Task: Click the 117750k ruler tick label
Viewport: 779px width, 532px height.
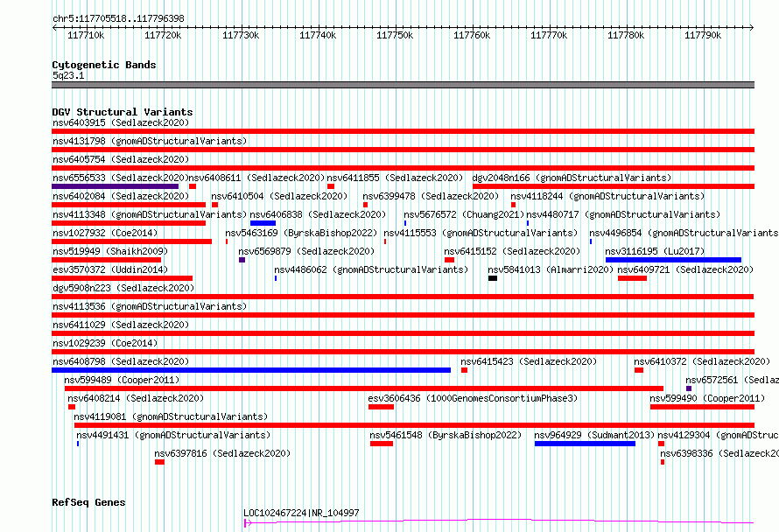Action: pyautogui.click(x=395, y=35)
